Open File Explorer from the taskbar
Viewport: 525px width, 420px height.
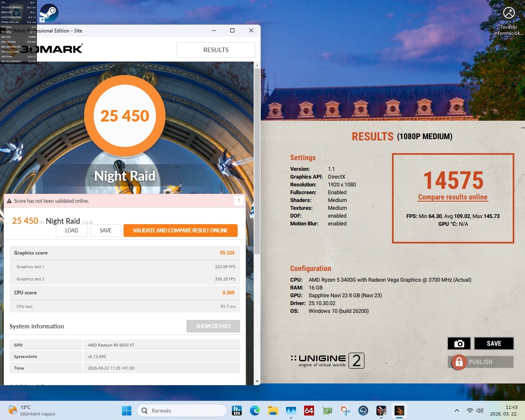[273, 411]
